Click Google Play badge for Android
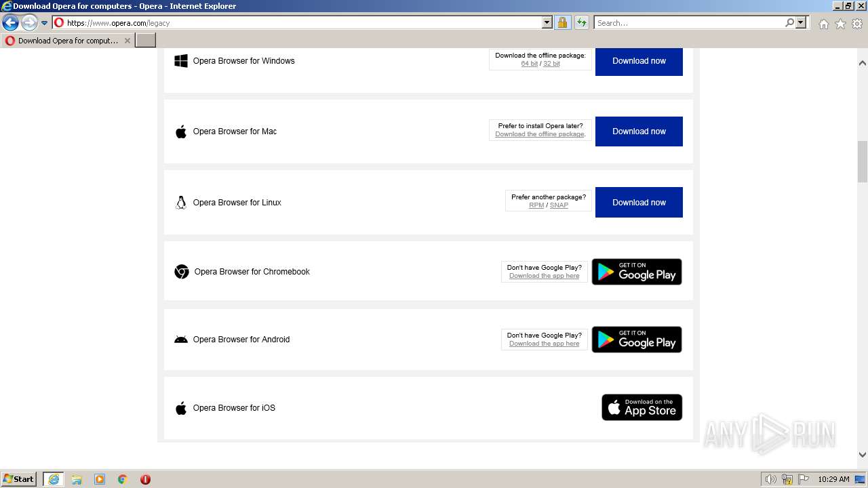Screen dimensions: 868x488 [637, 340]
